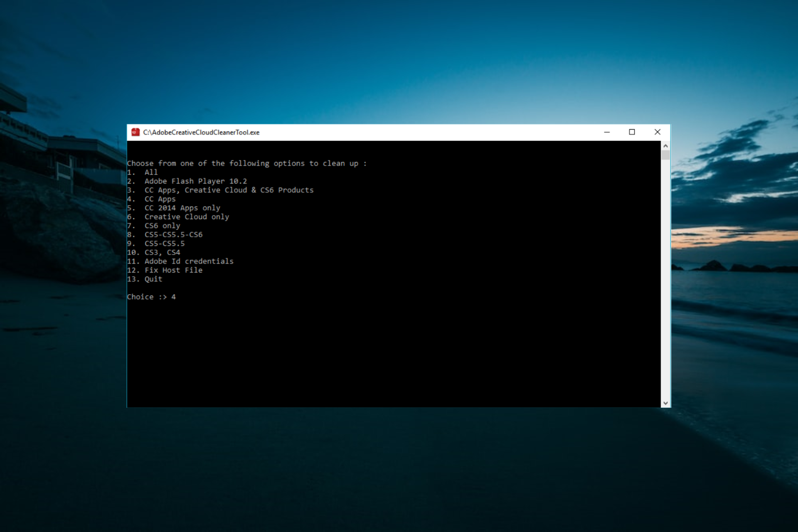Click the 'Choice :> 4' prompt line
This screenshot has height=532, width=798.
[151, 297]
